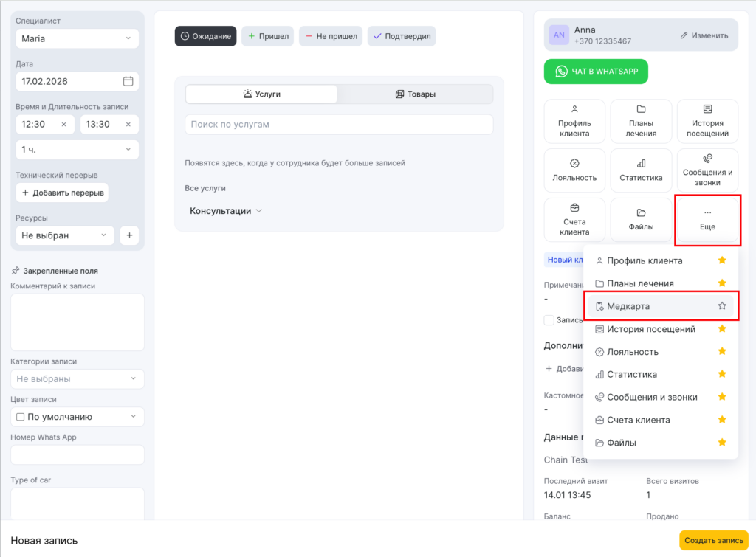Open Statistics tile in client panel
Viewport: 756px width, 557px height.
pos(641,170)
